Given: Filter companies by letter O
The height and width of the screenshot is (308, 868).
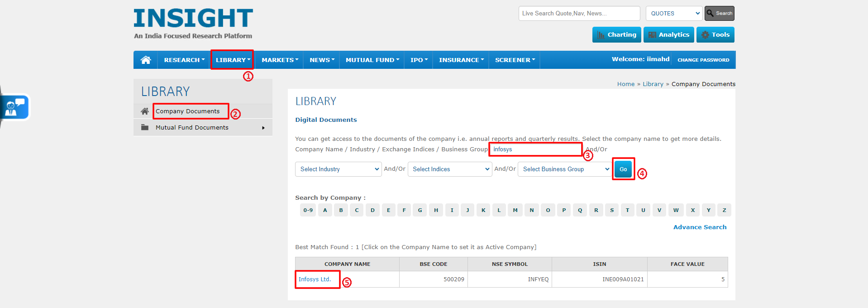Looking at the screenshot, I should click(x=548, y=210).
